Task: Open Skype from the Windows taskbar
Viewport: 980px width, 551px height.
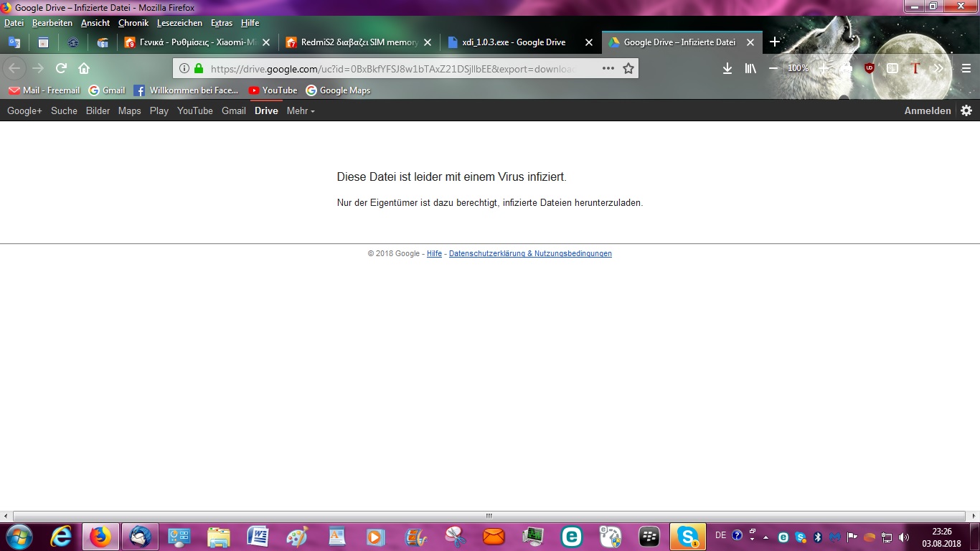Action: tap(688, 536)
